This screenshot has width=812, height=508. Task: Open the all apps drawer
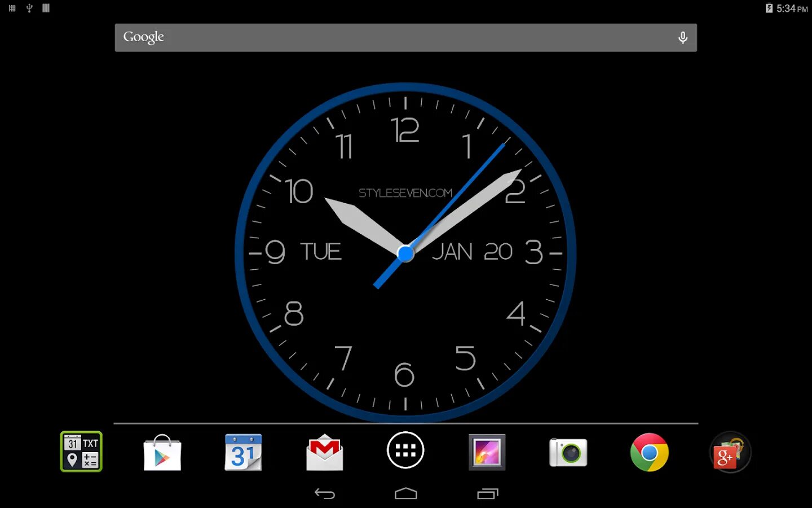coord(405,450)
